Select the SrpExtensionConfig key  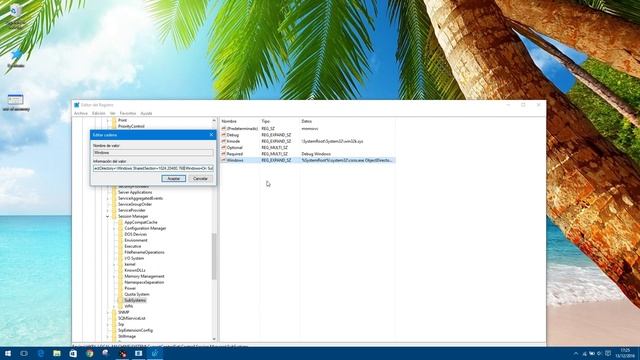click(x=135, y=330)
